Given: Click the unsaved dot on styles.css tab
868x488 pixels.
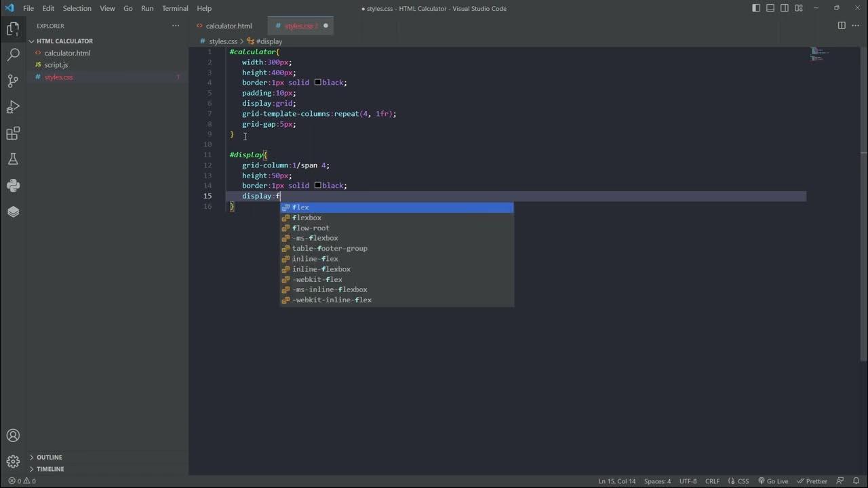Looking at the screenshot, I should point(325,26).
